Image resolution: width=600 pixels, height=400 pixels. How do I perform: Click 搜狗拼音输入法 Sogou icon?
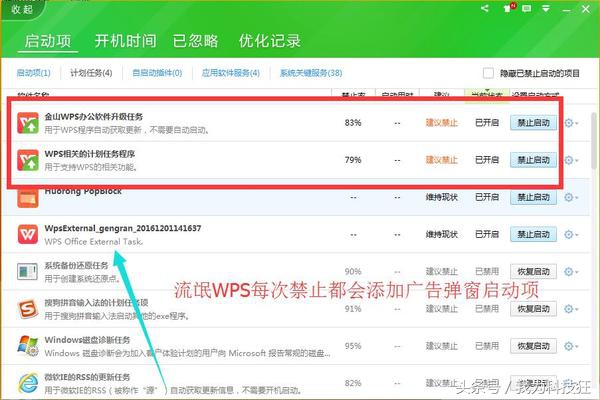[x=28, y=309]
